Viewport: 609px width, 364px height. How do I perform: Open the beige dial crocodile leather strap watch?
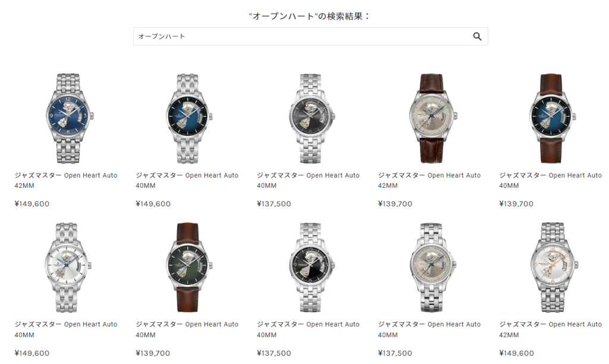coord(432,118)
